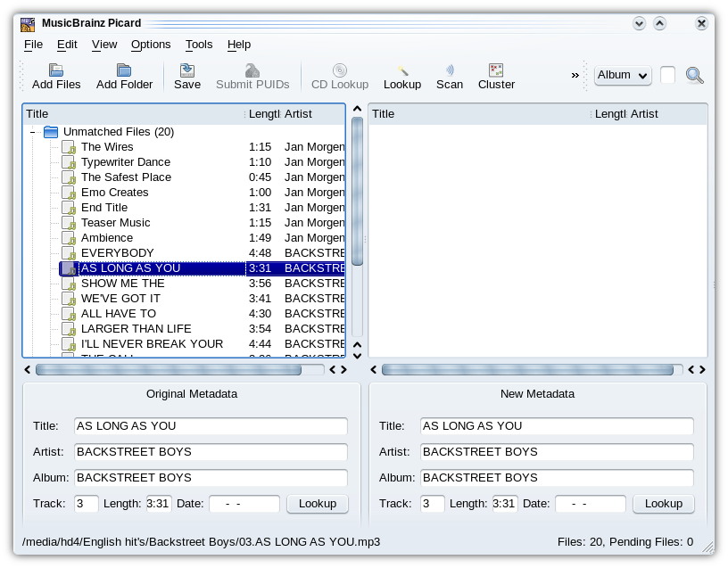The height and width of the screenshot is (568, 728).
Task: Open the Options menu
Action: pyautogui.click(x=150, y=45)
